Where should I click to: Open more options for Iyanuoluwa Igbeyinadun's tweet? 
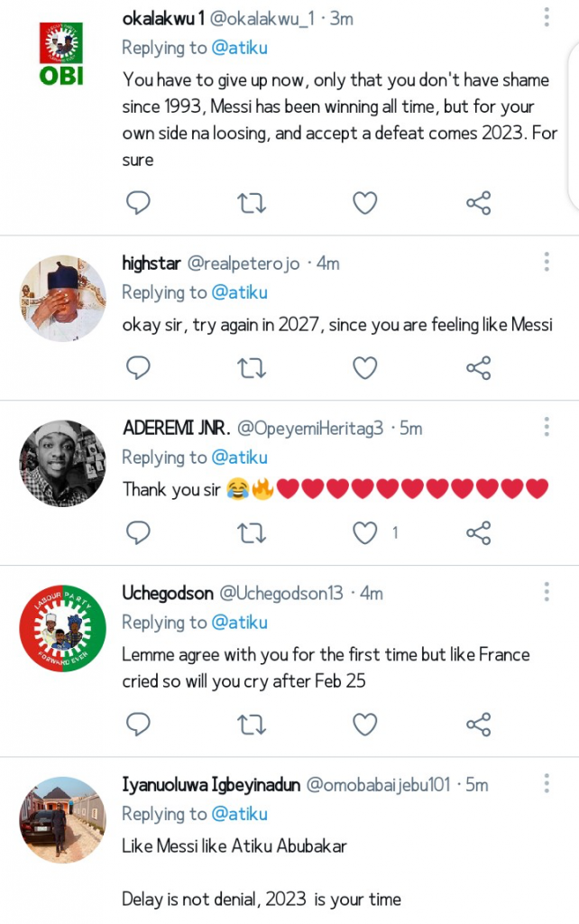click(547, 783)
